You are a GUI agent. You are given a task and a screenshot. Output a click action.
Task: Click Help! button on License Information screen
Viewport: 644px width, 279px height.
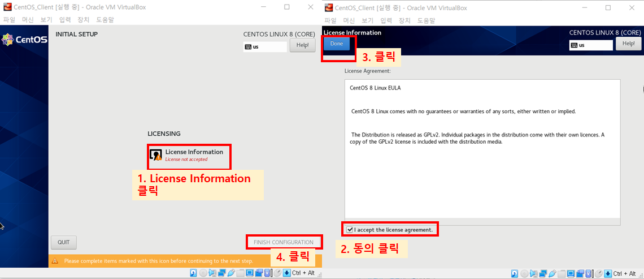(x=628, y=43)
